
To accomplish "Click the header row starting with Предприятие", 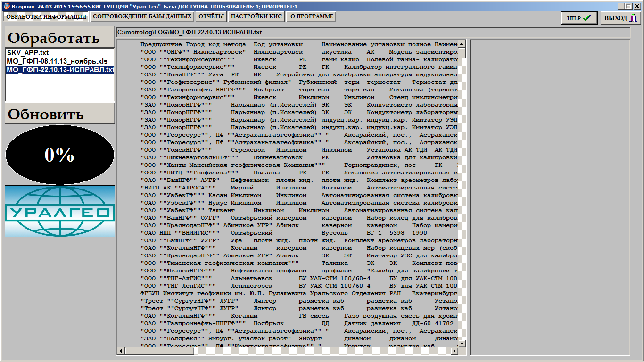I will [x=299, y=44].
